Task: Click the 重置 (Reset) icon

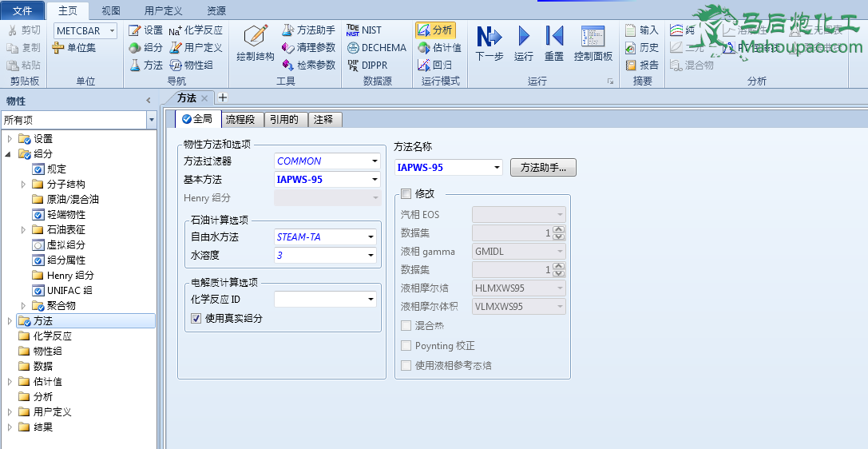Action: pos(554,36)
